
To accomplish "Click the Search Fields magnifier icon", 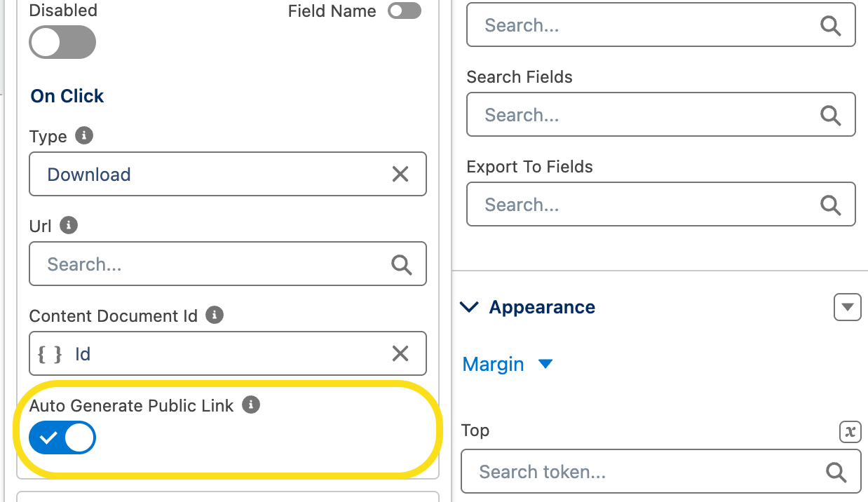I will 830,115.
